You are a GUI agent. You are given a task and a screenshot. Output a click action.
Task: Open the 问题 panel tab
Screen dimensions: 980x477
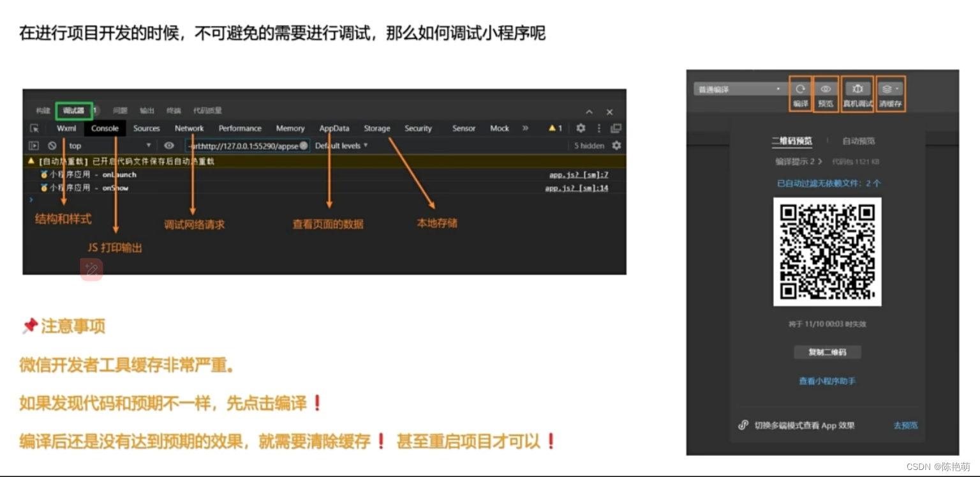[120, 111]
